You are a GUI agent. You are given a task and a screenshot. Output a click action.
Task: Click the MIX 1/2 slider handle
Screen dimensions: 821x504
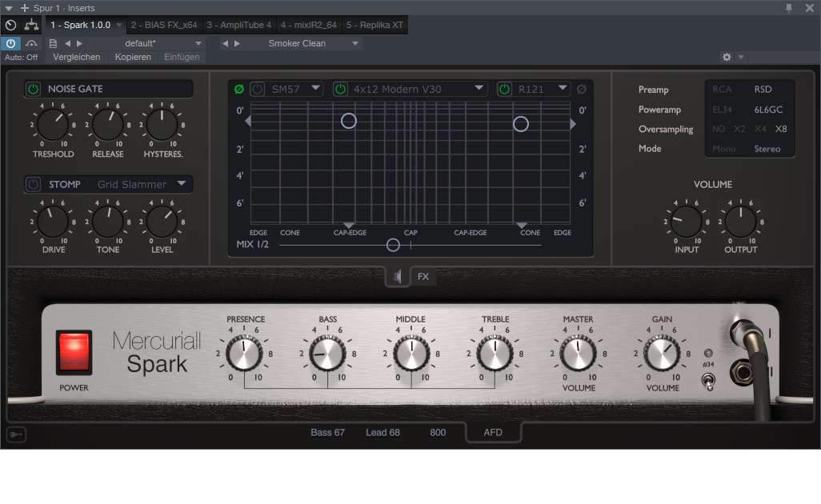(x=393, y=245)
